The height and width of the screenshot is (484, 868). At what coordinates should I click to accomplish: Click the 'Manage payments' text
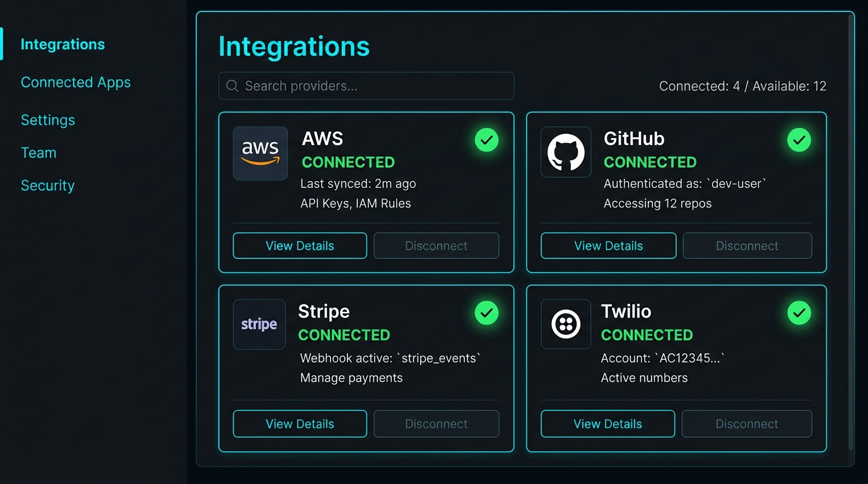click(351, 378)
